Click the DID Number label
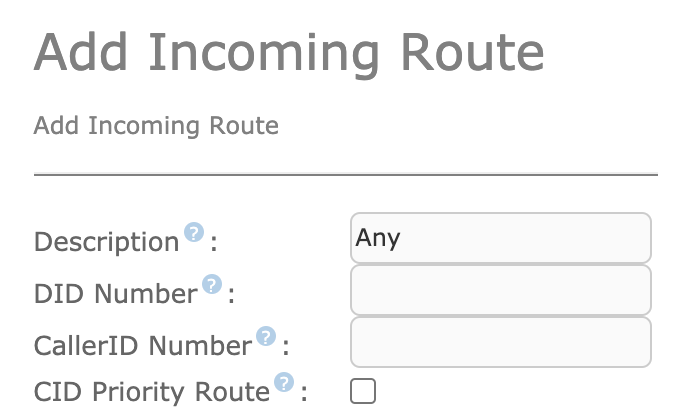 (116, 294)
